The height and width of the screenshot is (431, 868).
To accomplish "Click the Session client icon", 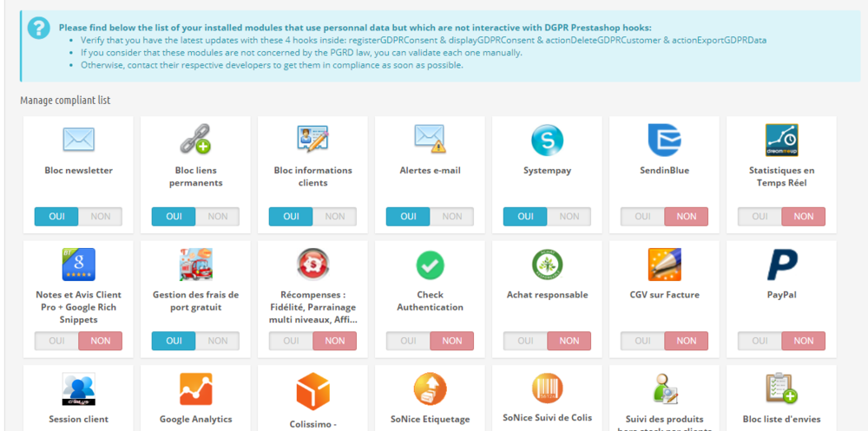I will pyautogui.click(x=78, y=389).
